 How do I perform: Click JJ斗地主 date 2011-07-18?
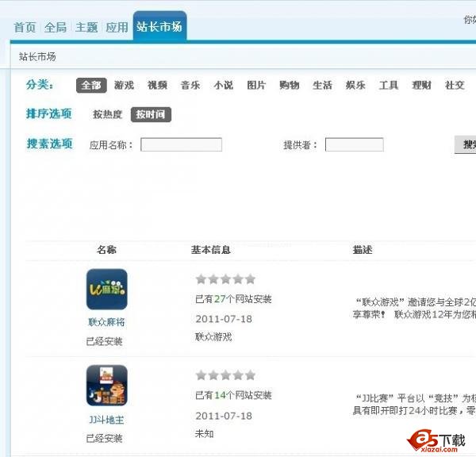(224, 416)
